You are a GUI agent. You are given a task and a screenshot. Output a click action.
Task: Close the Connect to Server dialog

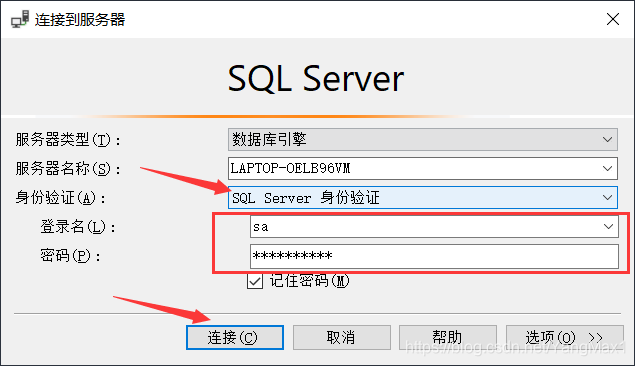(x=613, y=19)
